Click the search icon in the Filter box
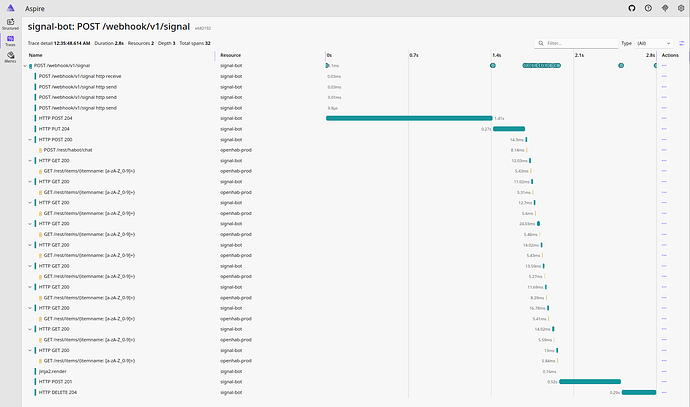The height and width of the screenshot is (407, 690). 541,43
